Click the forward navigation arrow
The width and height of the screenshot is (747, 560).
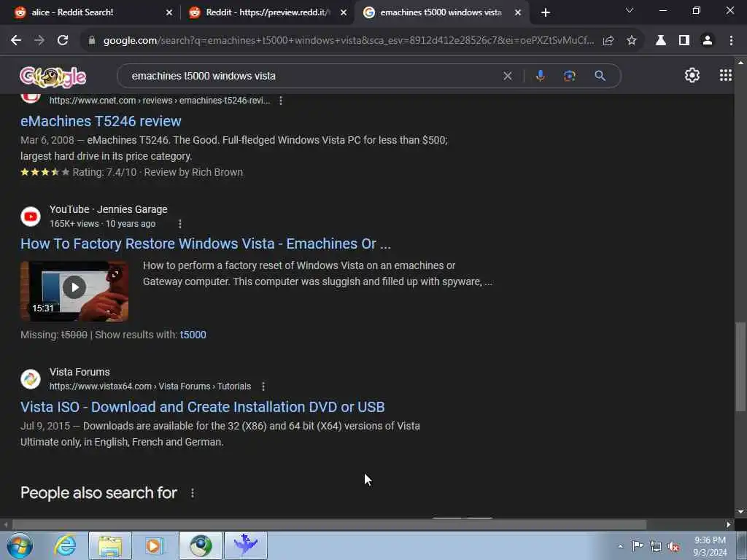pyautogui.click(x=39, y=41)
